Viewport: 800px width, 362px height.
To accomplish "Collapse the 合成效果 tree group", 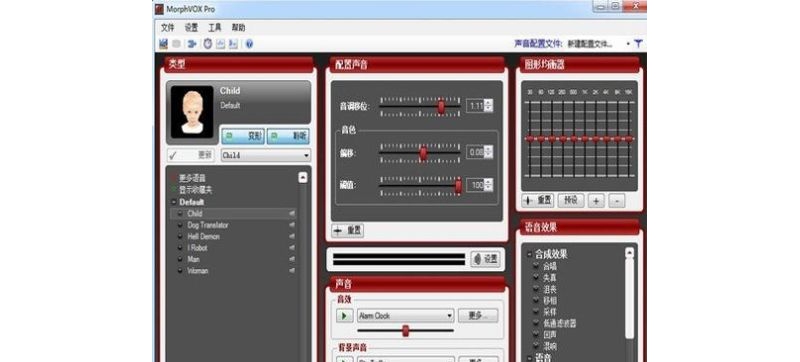I will pos(530,254).
